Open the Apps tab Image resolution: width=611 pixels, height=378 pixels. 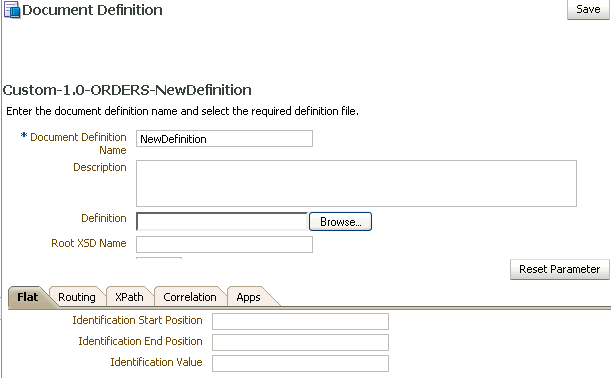click(248, 297)
